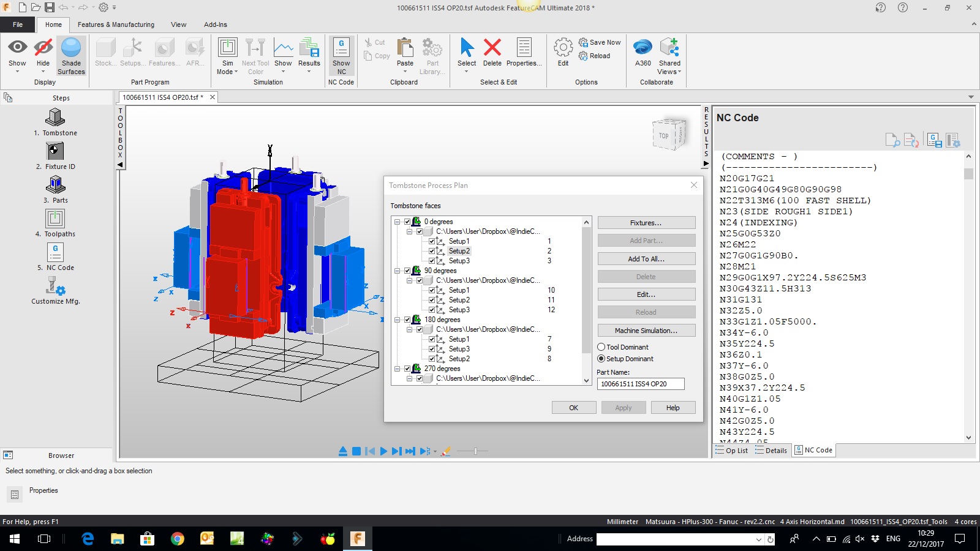
Task: Click the TOP face of view cube
Action: click(x=664, y=136)
